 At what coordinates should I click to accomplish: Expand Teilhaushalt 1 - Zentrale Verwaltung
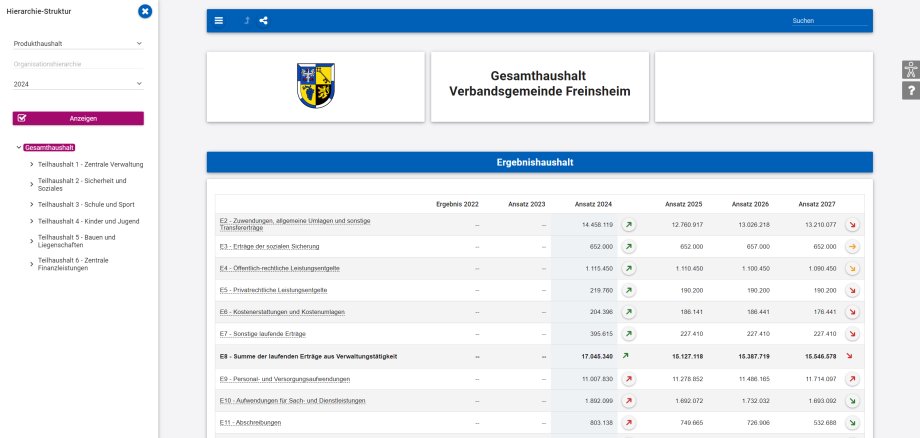pyautogui.click(x=32, y=165)
